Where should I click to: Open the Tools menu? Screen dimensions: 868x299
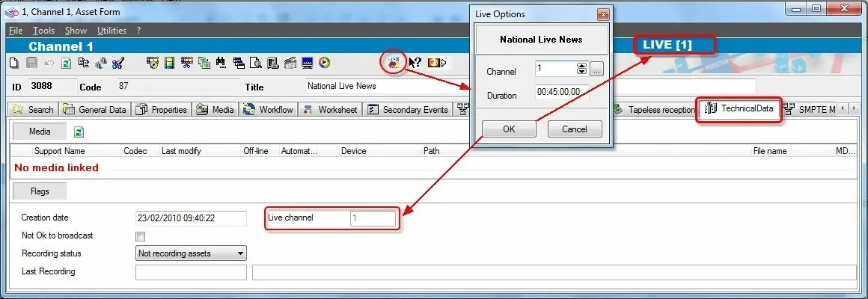[x=43, y=31]
